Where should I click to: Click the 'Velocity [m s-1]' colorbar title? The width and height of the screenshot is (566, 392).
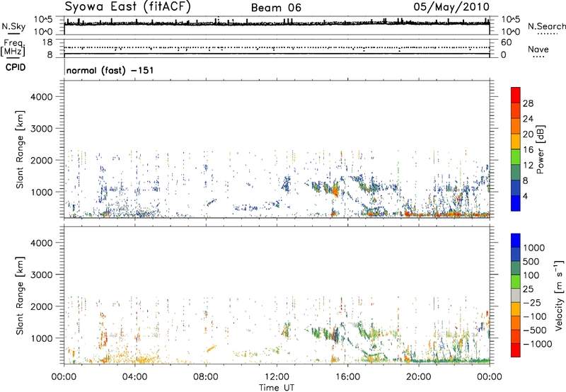point(559,295)
